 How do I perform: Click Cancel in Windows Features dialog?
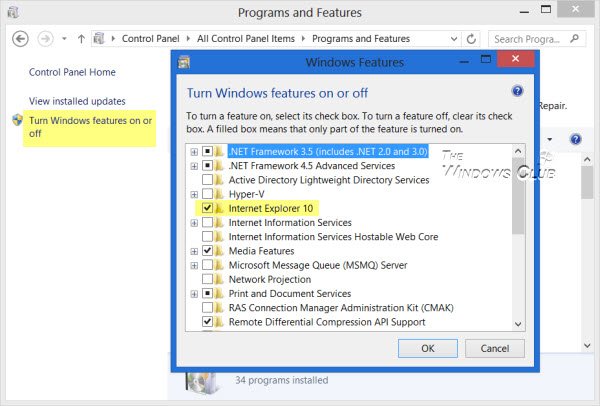pos(495,348)
